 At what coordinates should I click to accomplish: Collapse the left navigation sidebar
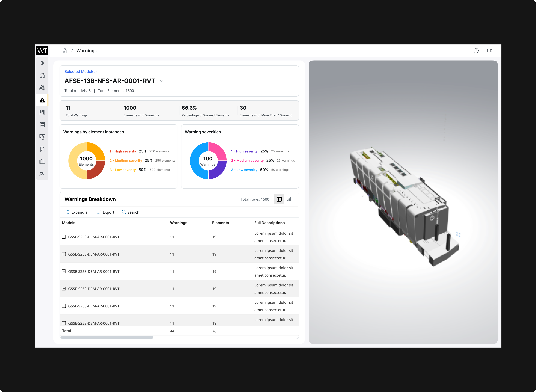(x=42, y=63)
